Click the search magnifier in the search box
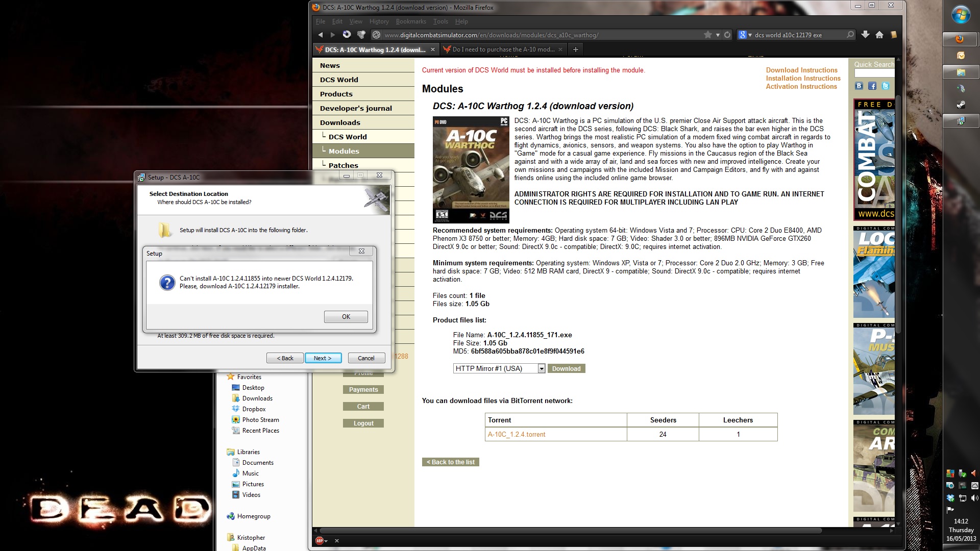The width and height of the screenshot is (980, 551). coord(850,35)
